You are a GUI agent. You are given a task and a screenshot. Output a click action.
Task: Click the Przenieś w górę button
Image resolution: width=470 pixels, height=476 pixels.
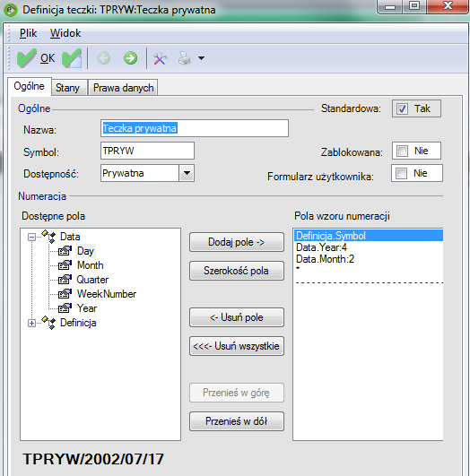237,393
